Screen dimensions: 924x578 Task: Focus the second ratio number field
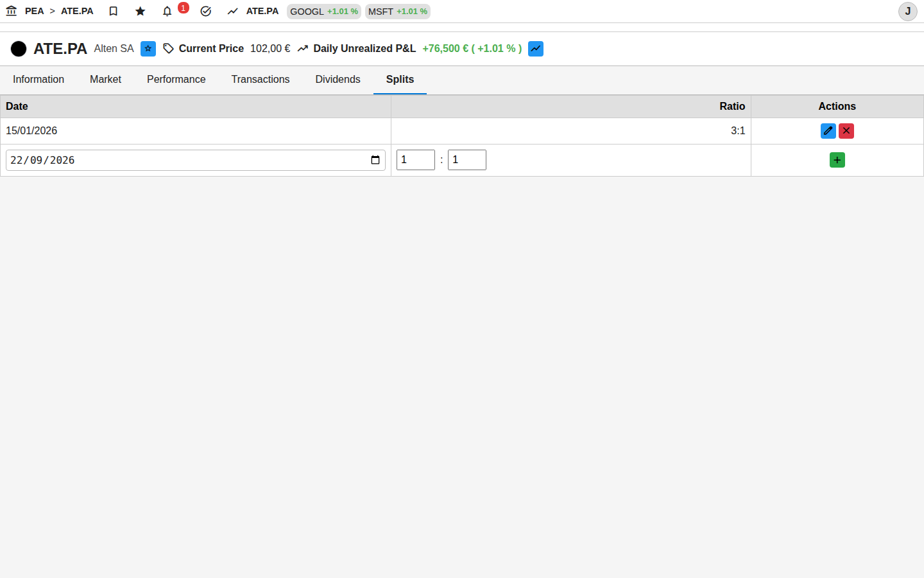[x=467, y=160]
